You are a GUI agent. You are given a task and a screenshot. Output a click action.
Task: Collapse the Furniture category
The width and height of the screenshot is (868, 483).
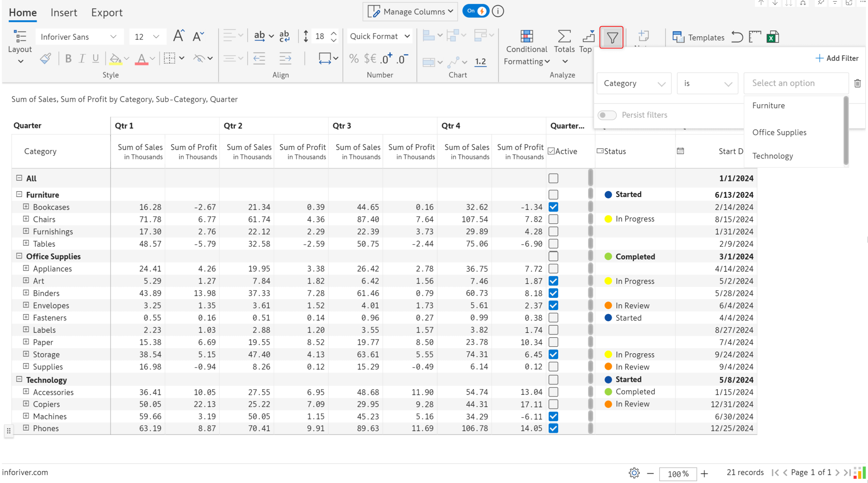pos(19,194)
